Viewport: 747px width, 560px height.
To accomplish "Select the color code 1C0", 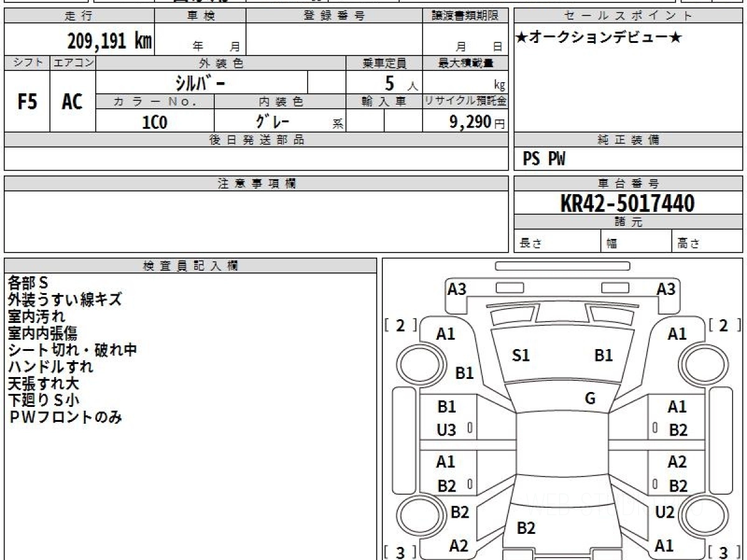I will pyautogui.click(x=154, y=122).
